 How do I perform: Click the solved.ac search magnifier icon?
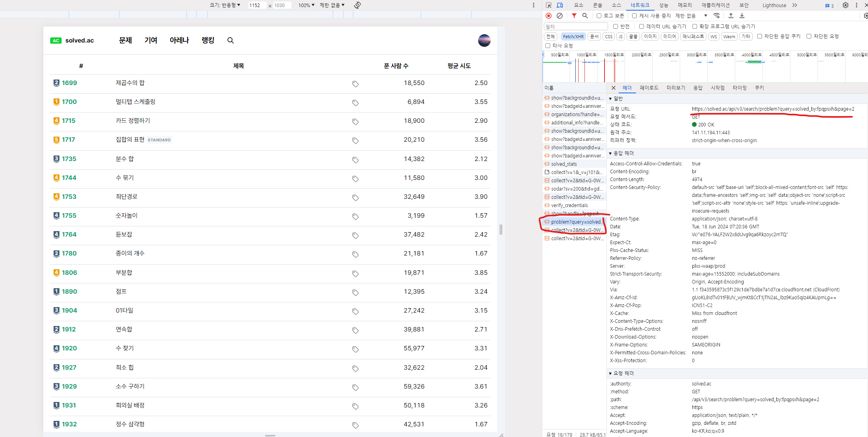(x=231, y=41)
